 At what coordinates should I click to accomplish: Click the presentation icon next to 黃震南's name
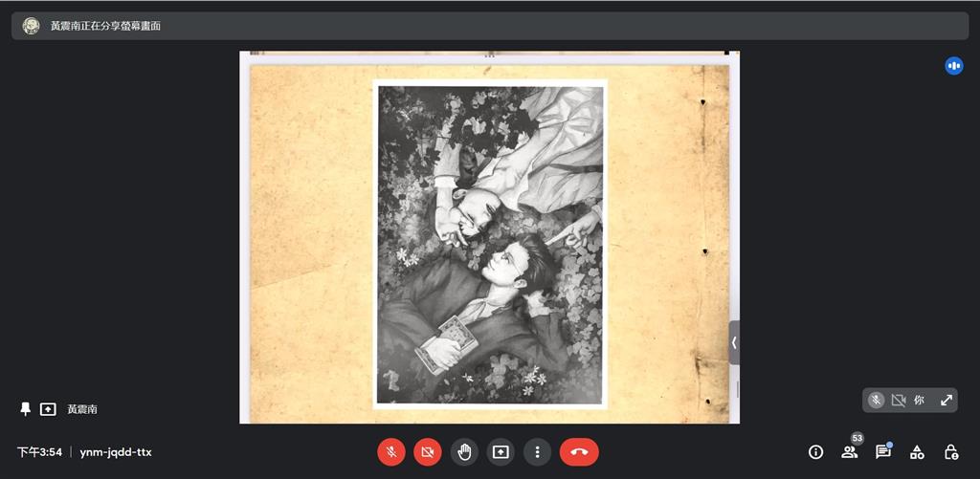coord(48,409)
